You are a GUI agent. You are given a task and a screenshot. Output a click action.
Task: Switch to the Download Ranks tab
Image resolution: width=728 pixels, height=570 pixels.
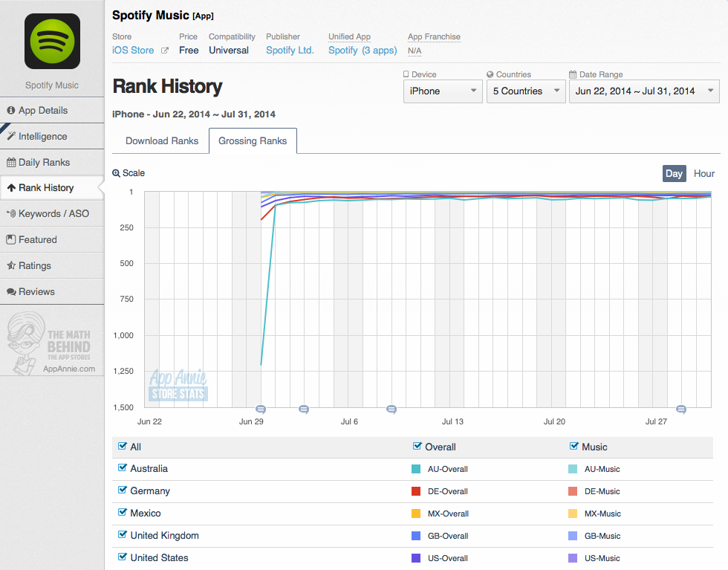[x=162, y=140]
